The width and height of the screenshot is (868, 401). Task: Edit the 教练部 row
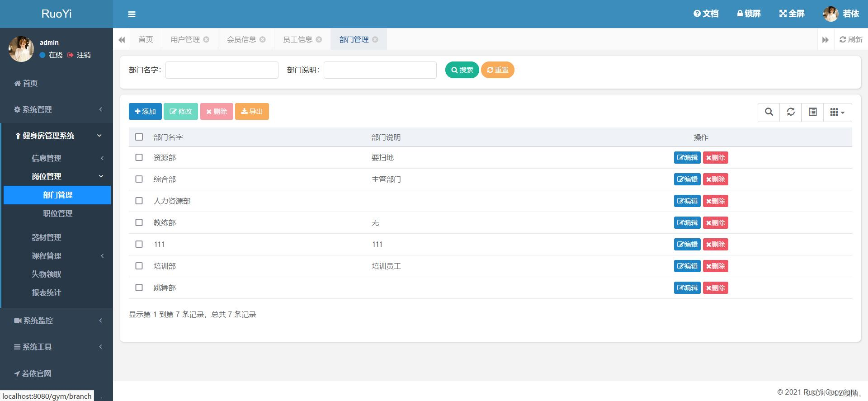[687, 223]
